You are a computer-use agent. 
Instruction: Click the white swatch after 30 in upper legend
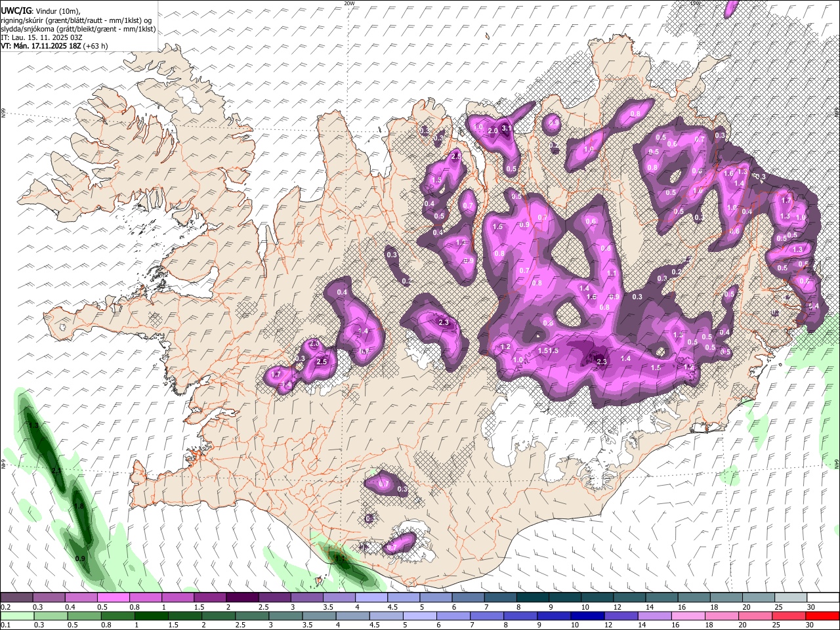(824, 597)
